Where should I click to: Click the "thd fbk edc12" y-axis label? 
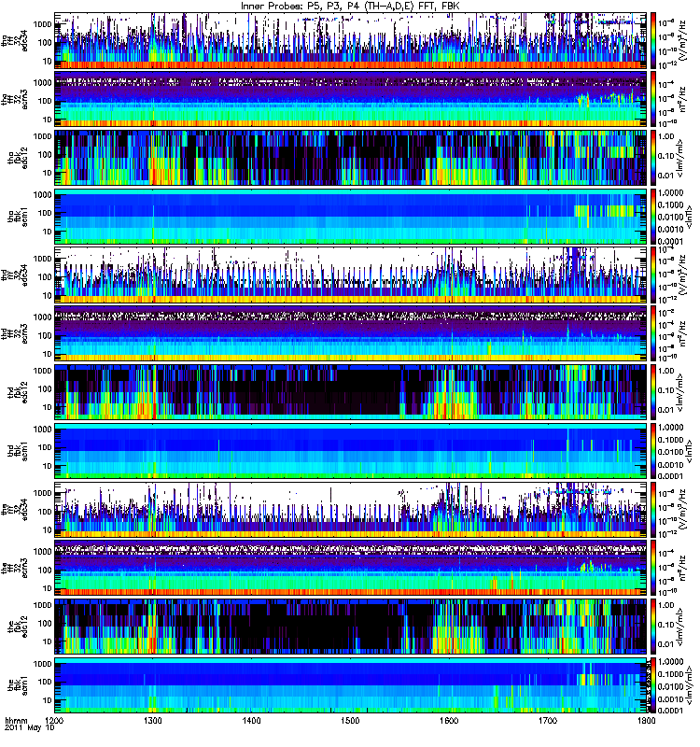pyautogui.click(x=18, y=392)
